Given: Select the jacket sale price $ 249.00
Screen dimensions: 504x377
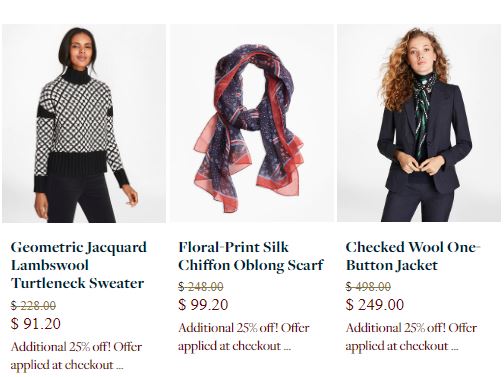Looking at the screenshot, I should [x=375, y=305].
